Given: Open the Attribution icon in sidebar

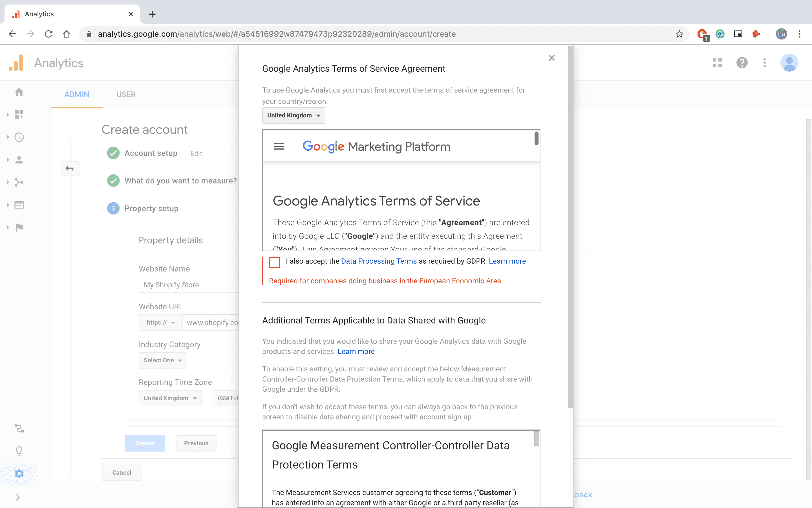Looking at the screenshot, I should coord(19,428).
